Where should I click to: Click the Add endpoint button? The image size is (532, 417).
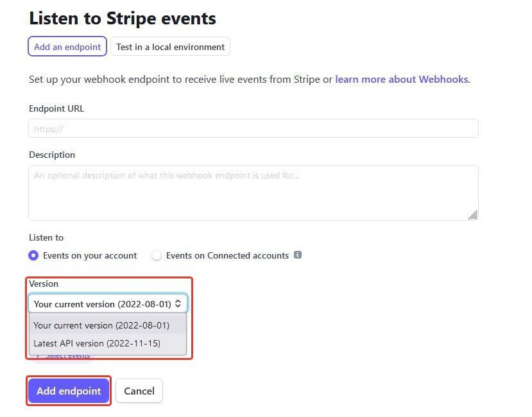point(69,391)
